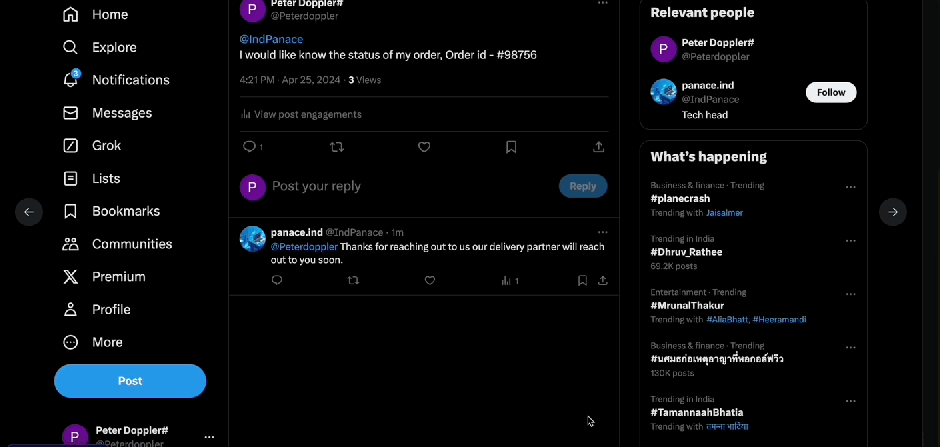Screen dimensions: 940x447
Task: Expand account menu next to Peter Doppler
Action: (209, 437)
